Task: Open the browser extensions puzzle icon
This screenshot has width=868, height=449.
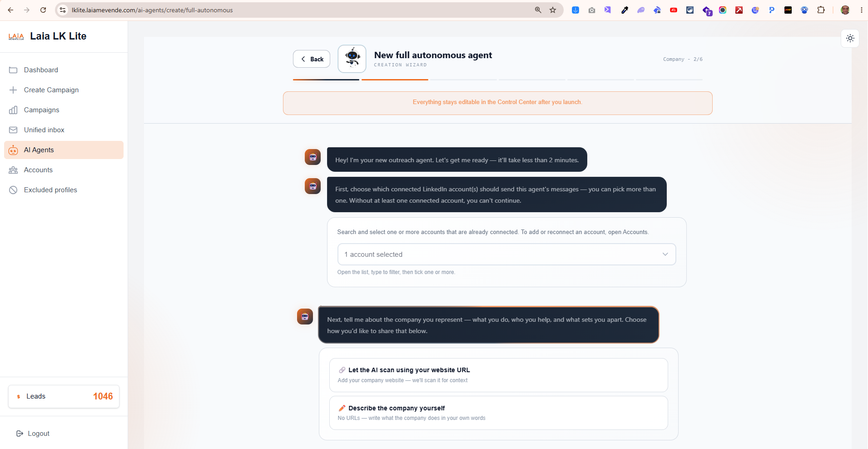Action: 821,10
